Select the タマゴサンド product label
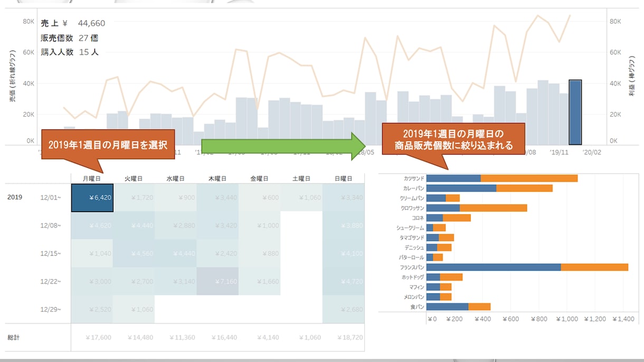The height and width of the screenshot is (362, 644). (412, 237)
